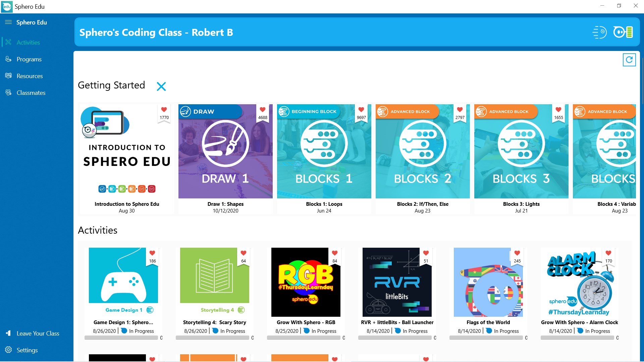Open the Programs section
Screen dimensions: 644x362
pyautogui.click(x=29, y=59)
